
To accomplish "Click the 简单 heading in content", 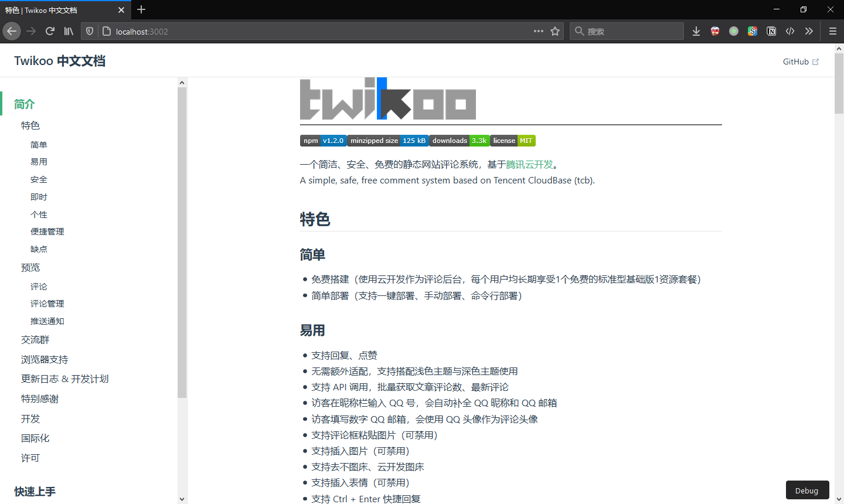I will 312,255.
